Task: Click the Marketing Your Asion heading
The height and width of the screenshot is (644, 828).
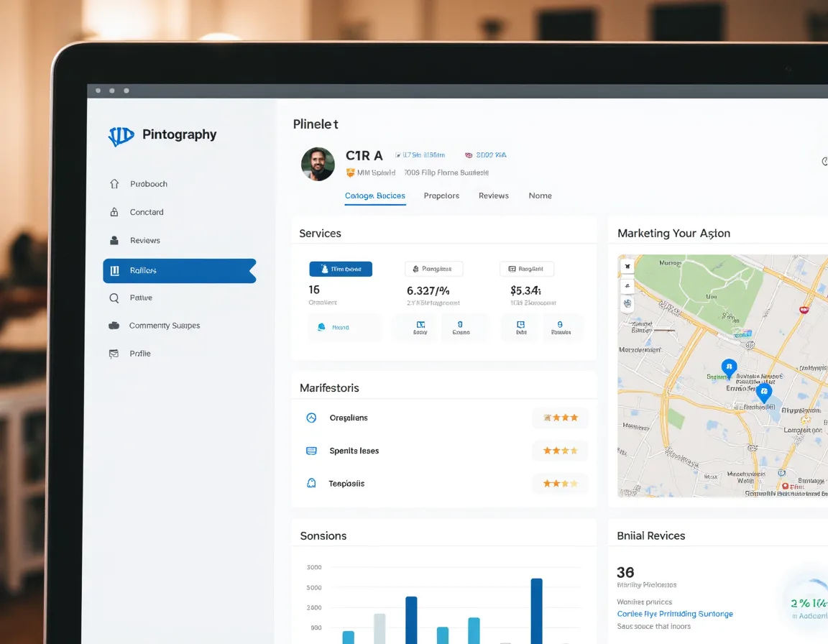Action: point(673,234)
